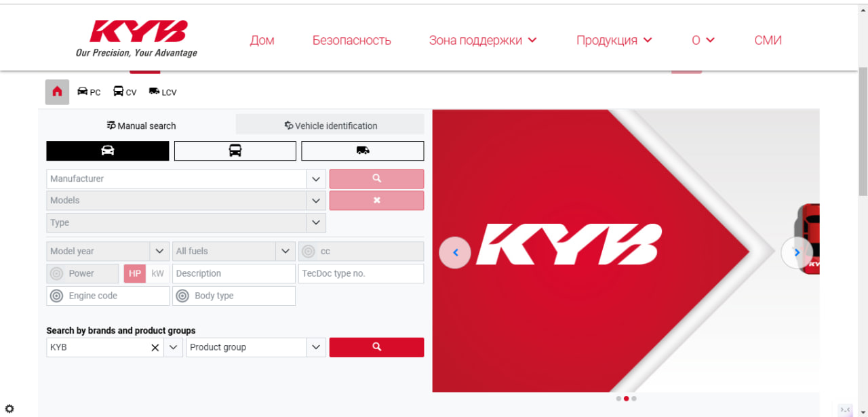Viewport: 868px width, 417px height.
Task: Select the CV commercial vehicle category
Action: (x=125, y=92)
